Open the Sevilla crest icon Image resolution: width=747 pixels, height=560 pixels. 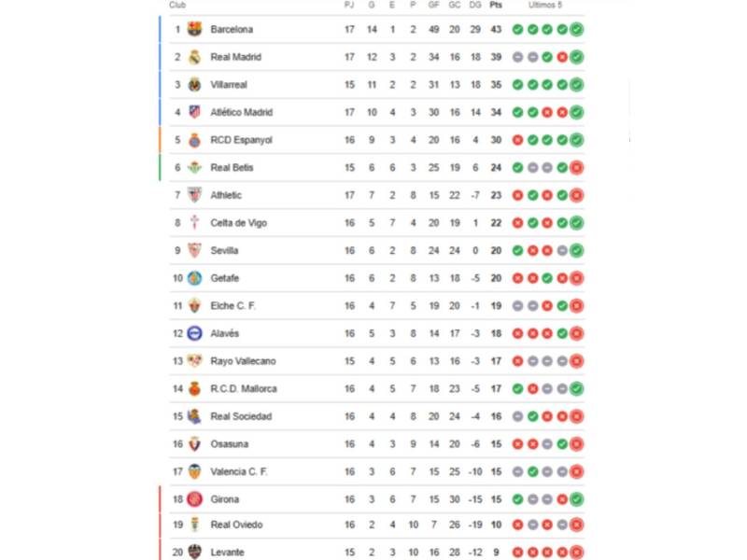196,250
